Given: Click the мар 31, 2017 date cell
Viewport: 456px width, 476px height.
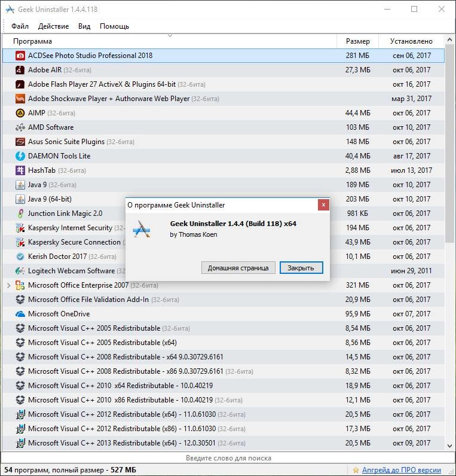Looking at the screenshot, I should (x=411, y=99).
